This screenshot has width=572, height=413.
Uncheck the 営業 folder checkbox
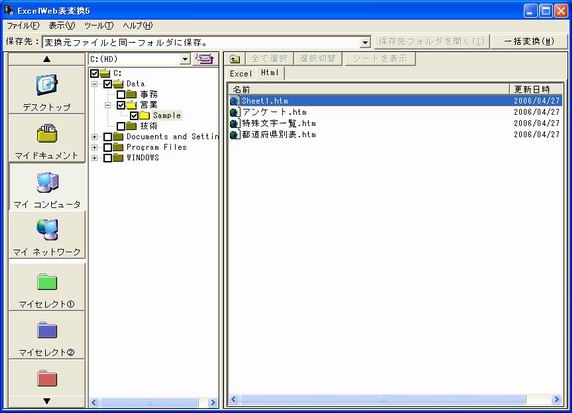pos(121,105)
